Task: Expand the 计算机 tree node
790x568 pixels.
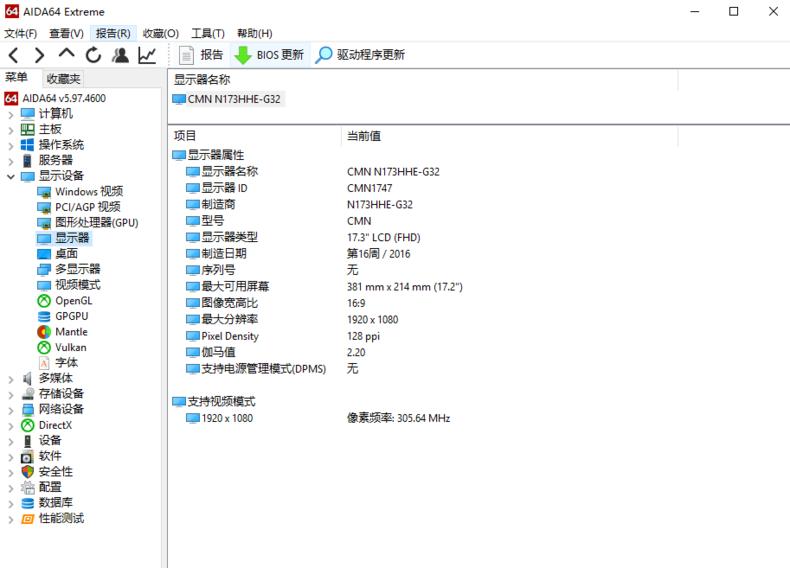Action: (11, 114)
